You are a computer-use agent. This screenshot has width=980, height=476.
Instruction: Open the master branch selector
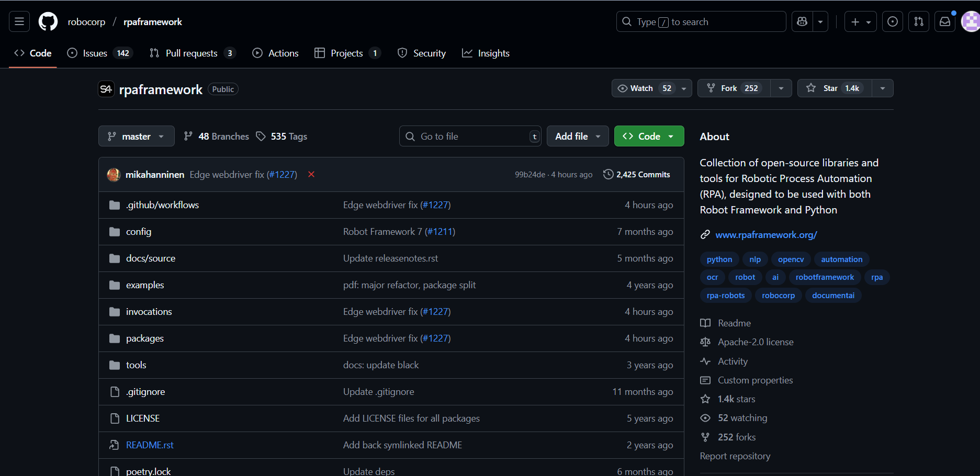pos(136,136)
